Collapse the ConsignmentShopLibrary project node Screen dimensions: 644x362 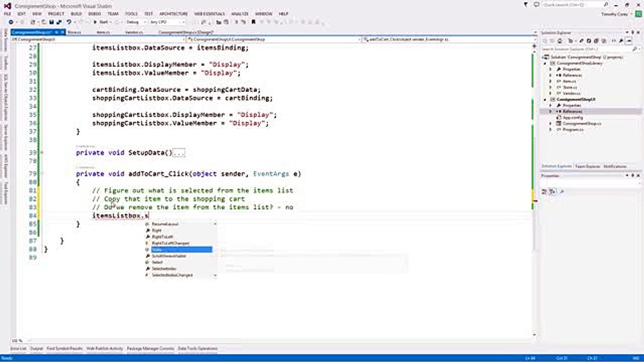(x=545, y=63)
